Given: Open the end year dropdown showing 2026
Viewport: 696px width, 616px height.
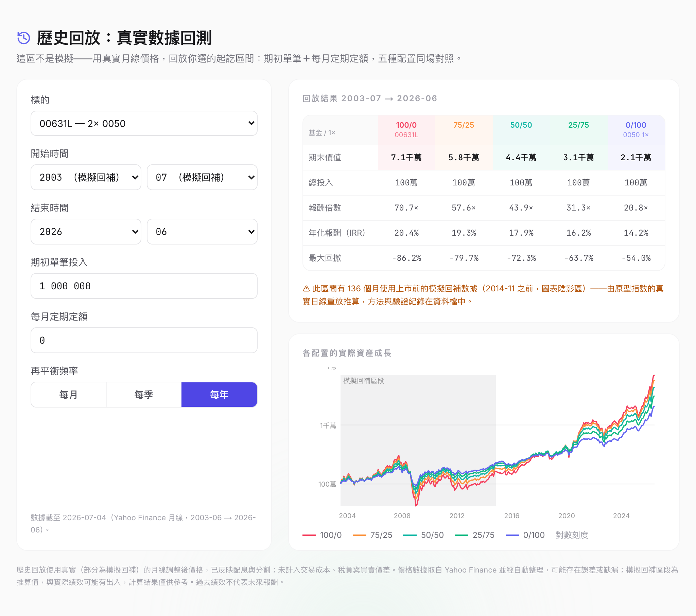Looking at the screenshot, I should point(86,232).
